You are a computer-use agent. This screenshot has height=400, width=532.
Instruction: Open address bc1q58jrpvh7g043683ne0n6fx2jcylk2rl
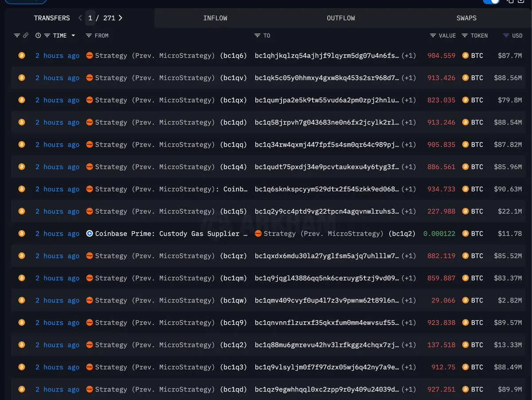click(x=327, y=122)
